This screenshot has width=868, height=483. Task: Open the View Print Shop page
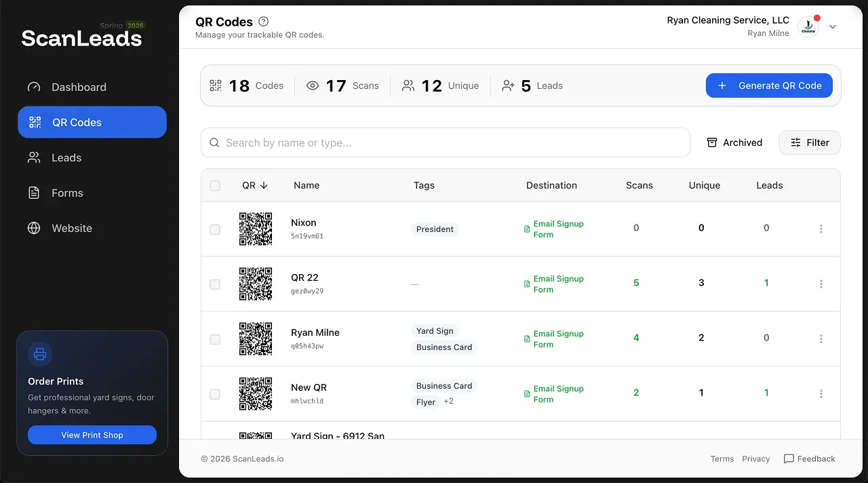(x=92, y=435)
